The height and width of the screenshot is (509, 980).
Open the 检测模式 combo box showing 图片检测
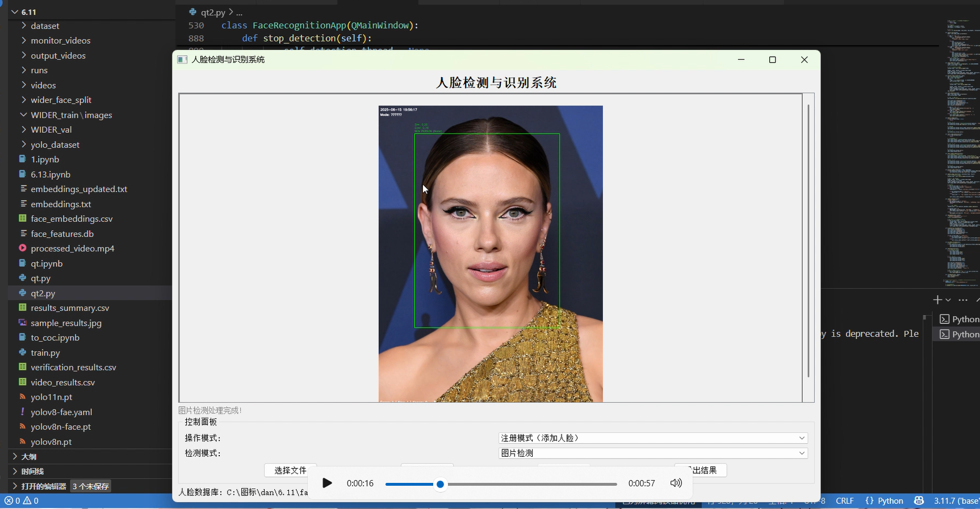tap(653, 453)
